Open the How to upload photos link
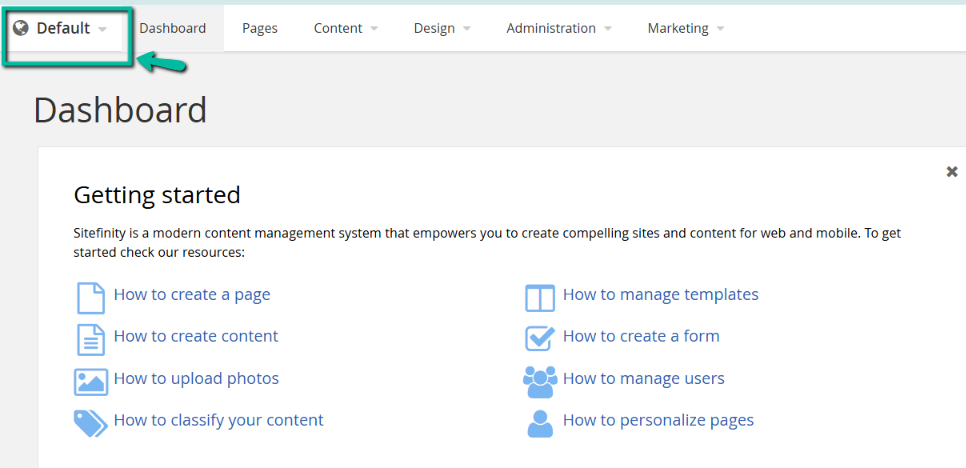Image resolution: width=966 pixels, height=468 pixels. click(197, 378)
